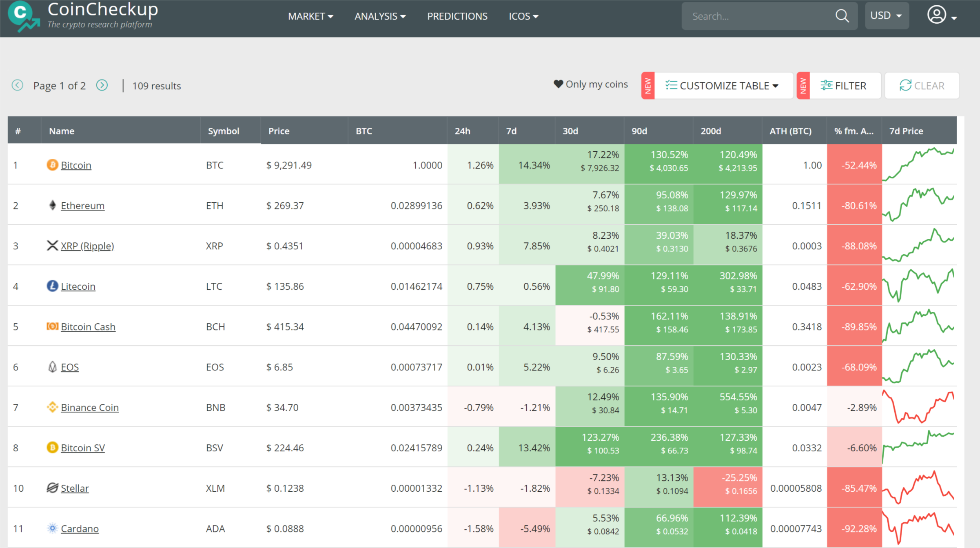This screenshot has height=548, width=980.
Task: Click the EOS coin icon
Action: [52, 367]
